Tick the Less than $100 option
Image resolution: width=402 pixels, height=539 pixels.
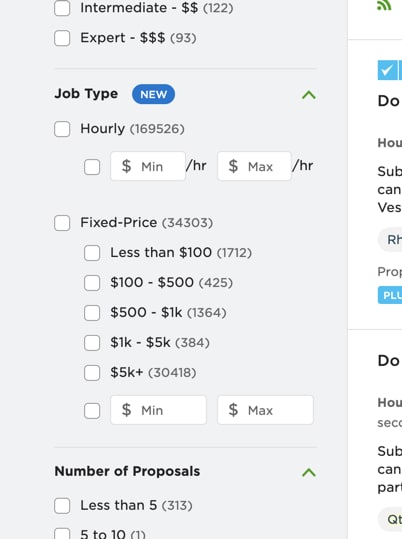coord(92,253)
